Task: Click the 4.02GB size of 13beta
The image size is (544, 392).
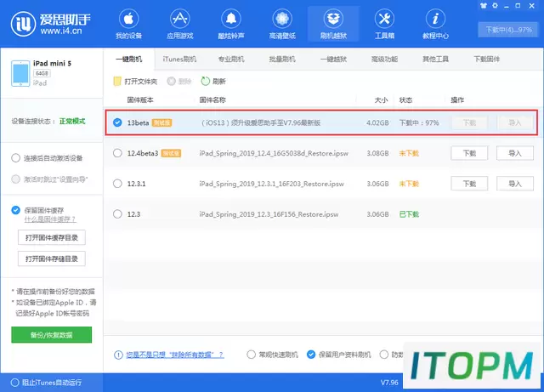Action: 377,122
